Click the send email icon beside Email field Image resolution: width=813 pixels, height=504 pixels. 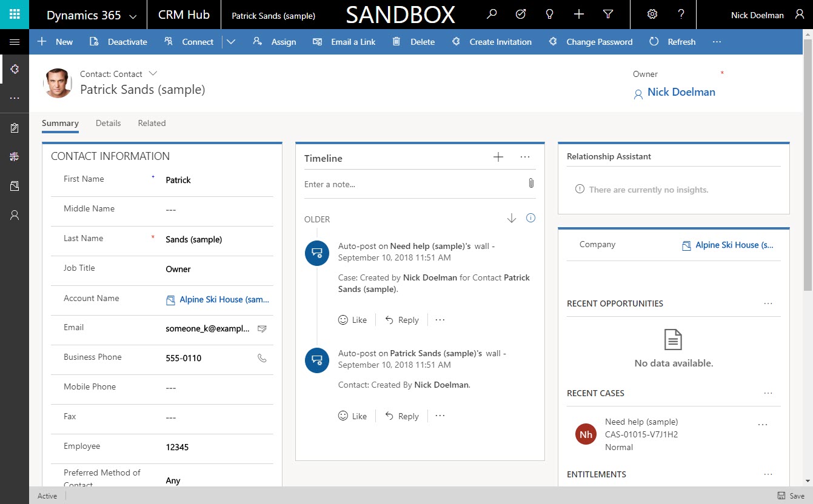262,328
